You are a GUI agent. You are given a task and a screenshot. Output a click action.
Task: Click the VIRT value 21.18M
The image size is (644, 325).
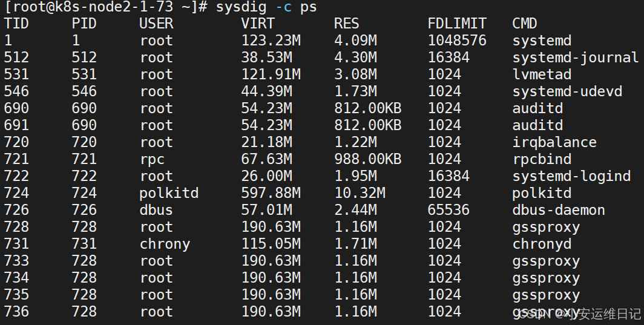266,142
